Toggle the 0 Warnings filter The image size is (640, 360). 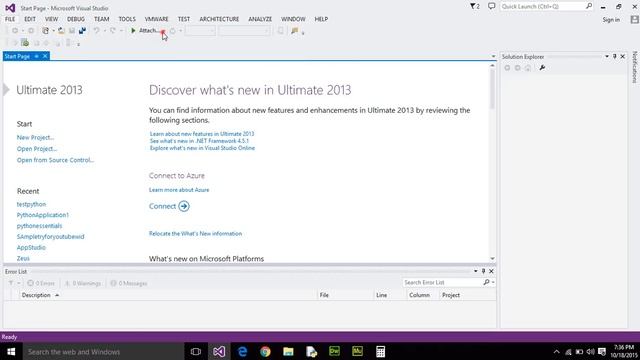pos(83,283)
